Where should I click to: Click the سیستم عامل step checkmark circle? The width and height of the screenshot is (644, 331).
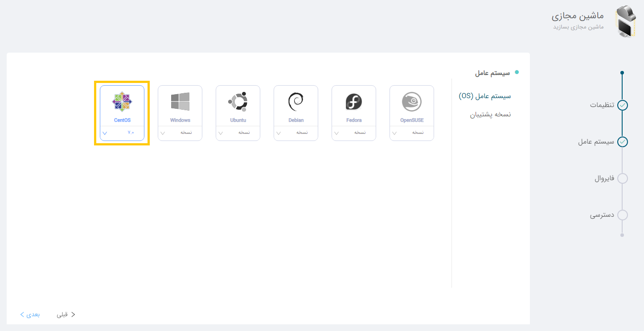pyautogui.click(x=623, y=142)
